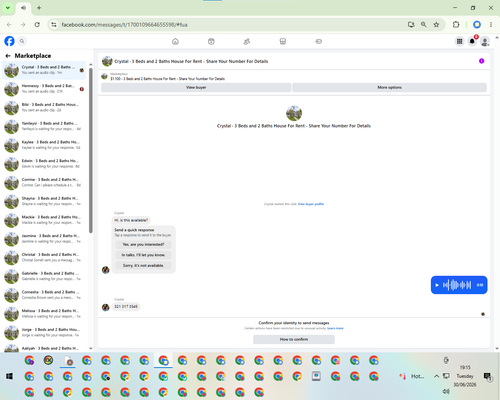Reload the page in Chrome

click(37, 25)
